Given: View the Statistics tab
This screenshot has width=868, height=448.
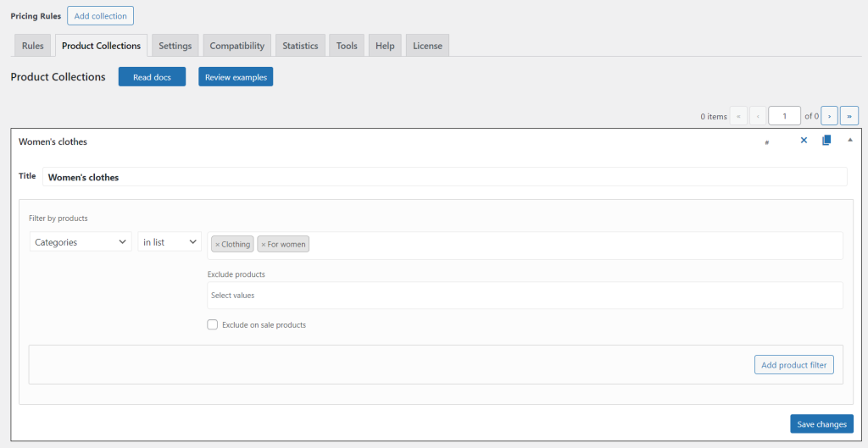Looking at the screenshot, I should [300, 46].
